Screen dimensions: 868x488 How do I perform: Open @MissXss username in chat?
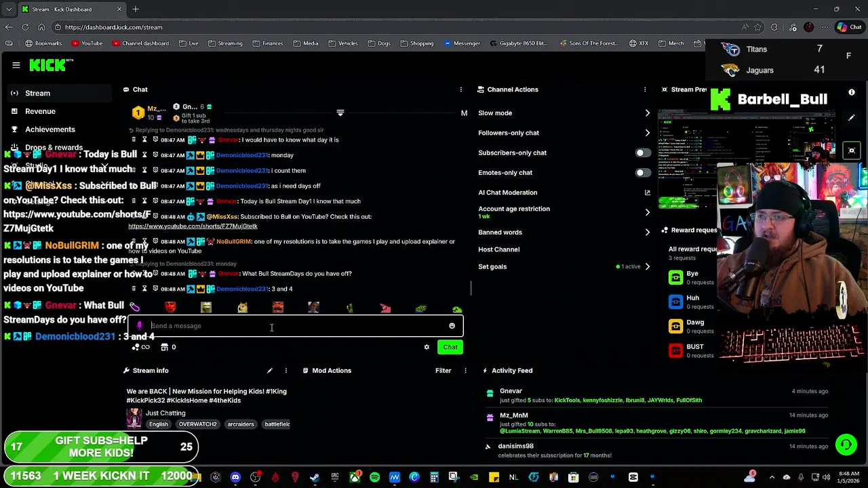coord(222,217)
